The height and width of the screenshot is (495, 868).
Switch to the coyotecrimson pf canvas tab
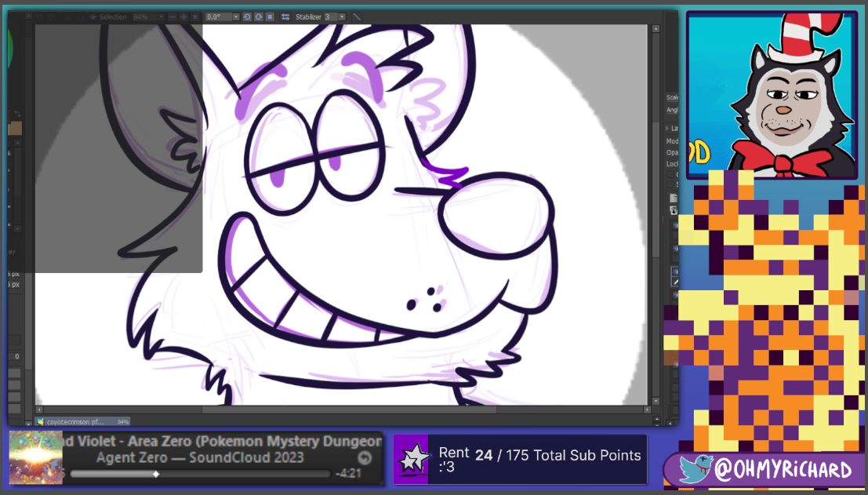(75, 421)
